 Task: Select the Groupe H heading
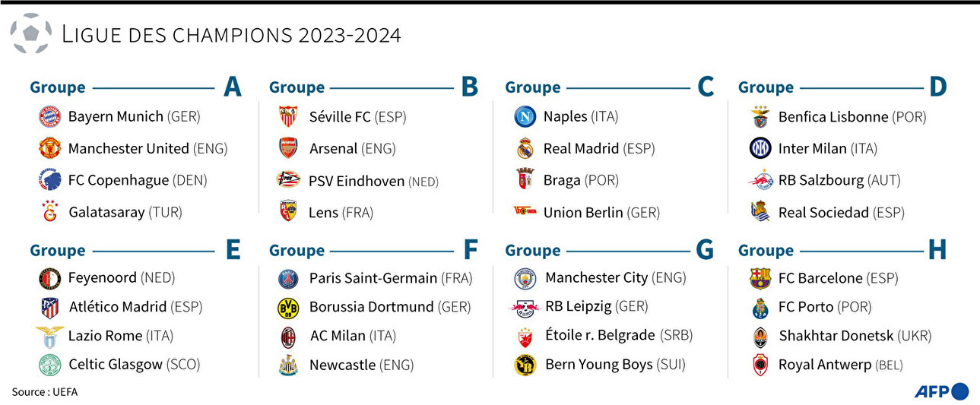[842, 250]
